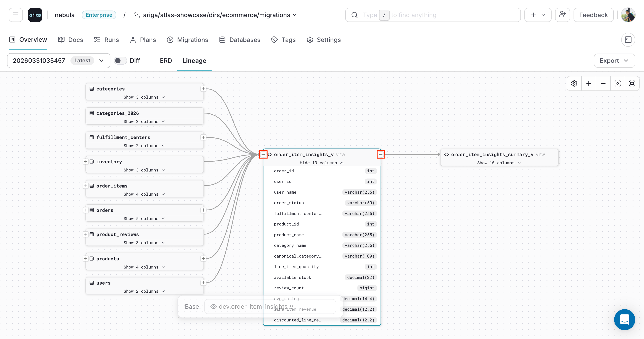Open the hamburger menu beside the Atlas logo

tap(16, 15)
